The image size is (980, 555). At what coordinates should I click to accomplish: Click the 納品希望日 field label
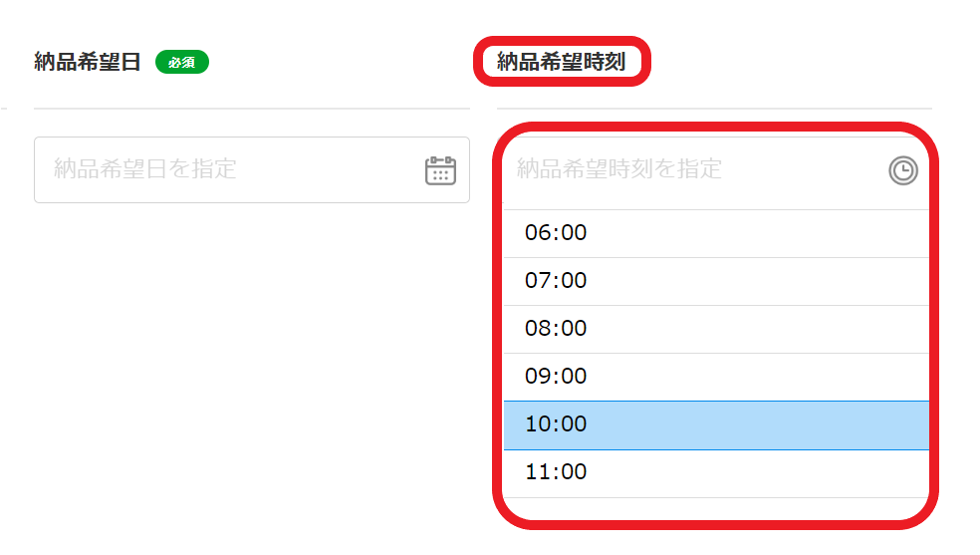(88, 62)
